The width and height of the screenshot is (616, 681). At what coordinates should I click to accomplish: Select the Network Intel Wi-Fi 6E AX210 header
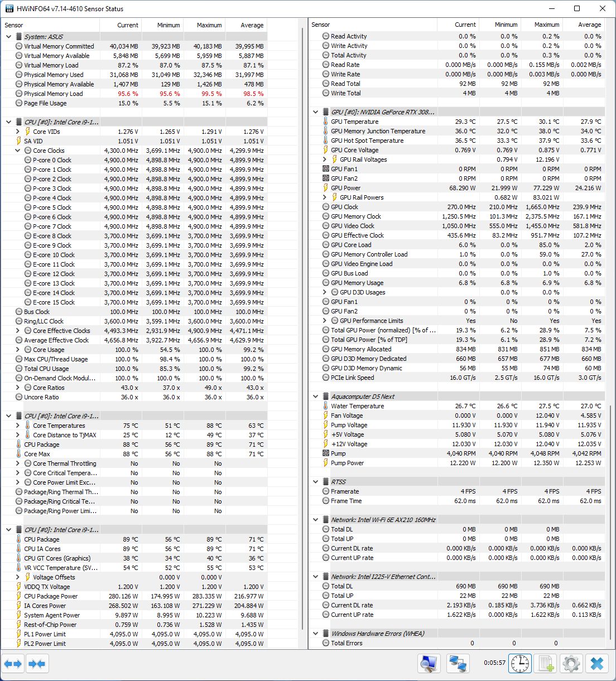click(x=457, y=520)
